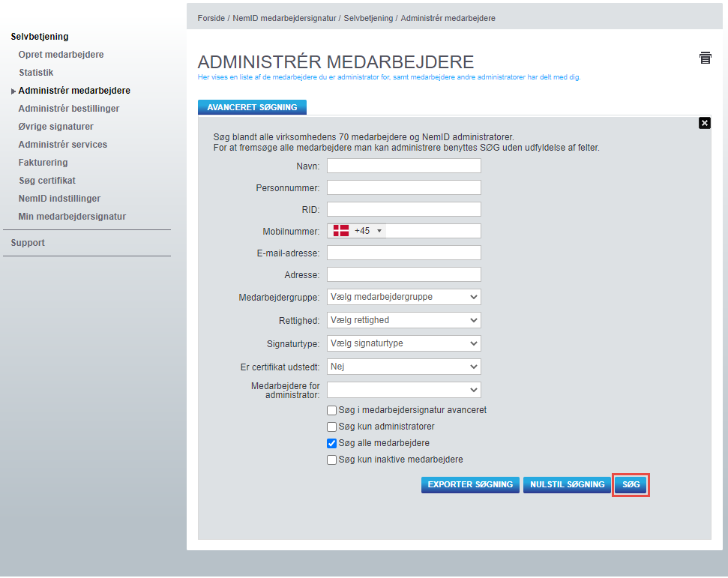Enable Søg kun administratorer checkbox

(331, 427)
